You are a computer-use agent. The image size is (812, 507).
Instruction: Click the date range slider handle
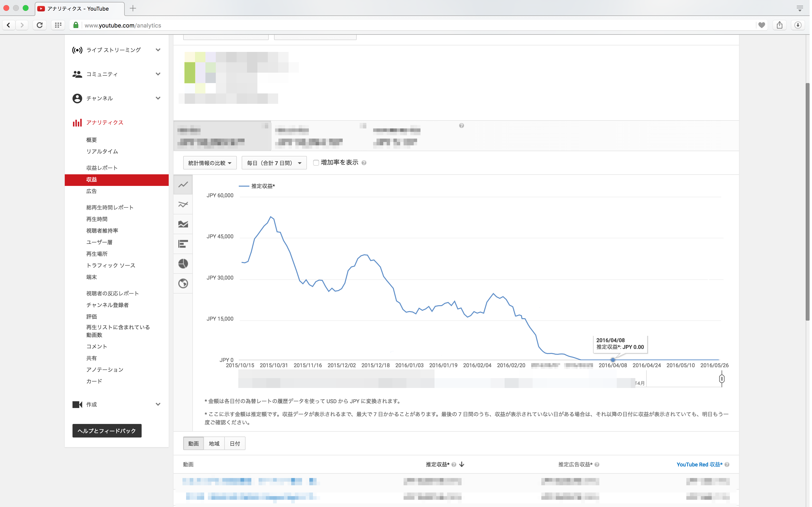[x=722, y=379]
